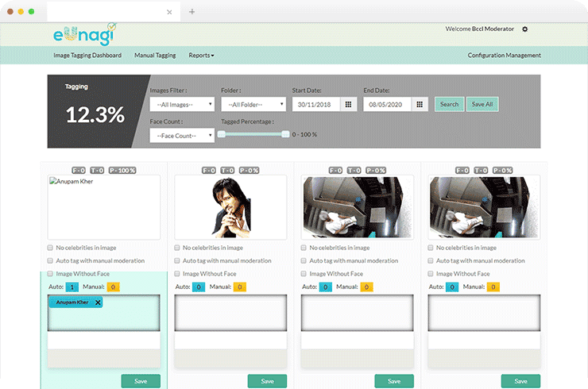The image size is (588, 389).
Task: Click left handle of Tagged Percentage slider
Action: coord(222,134)
